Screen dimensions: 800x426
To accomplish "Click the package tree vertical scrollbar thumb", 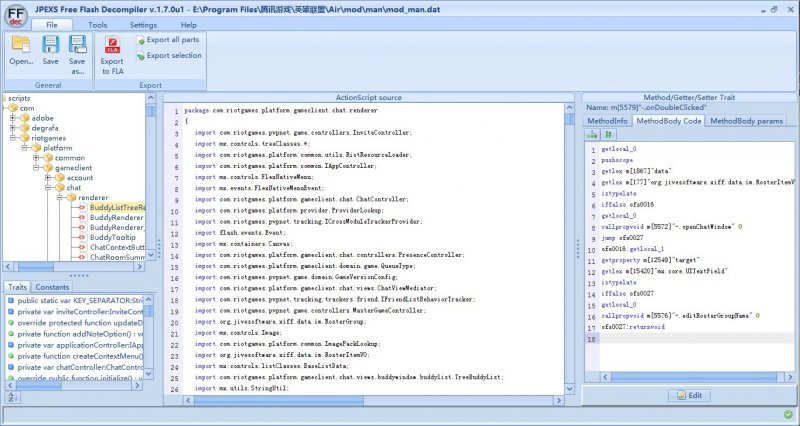I will click(x=151, y=111).
